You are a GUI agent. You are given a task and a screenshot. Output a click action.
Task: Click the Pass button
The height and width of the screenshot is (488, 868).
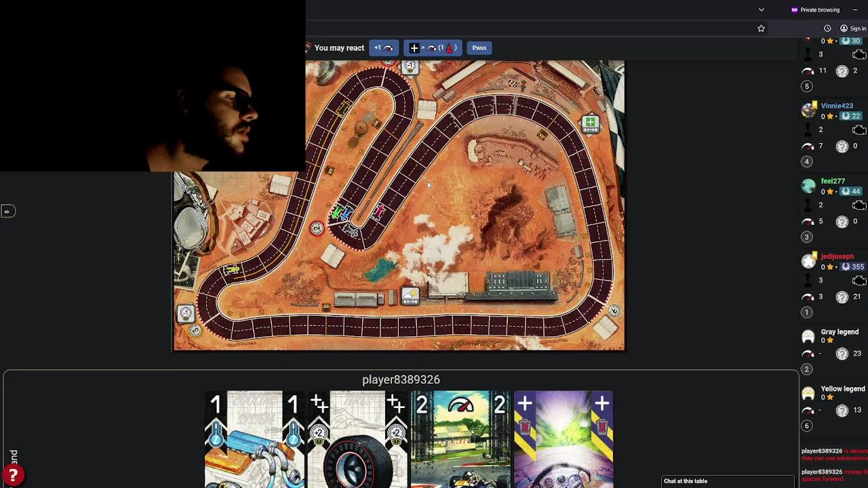pos(479,48)
